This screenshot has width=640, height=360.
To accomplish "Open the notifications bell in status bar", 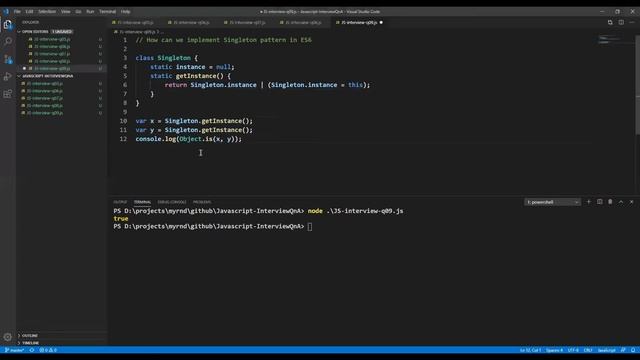I will 633,350.
